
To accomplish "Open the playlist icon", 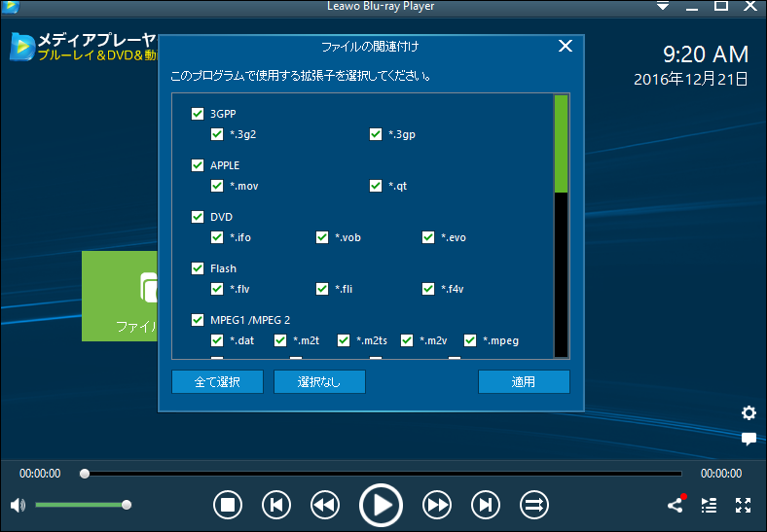I will [x=710, y=505].
